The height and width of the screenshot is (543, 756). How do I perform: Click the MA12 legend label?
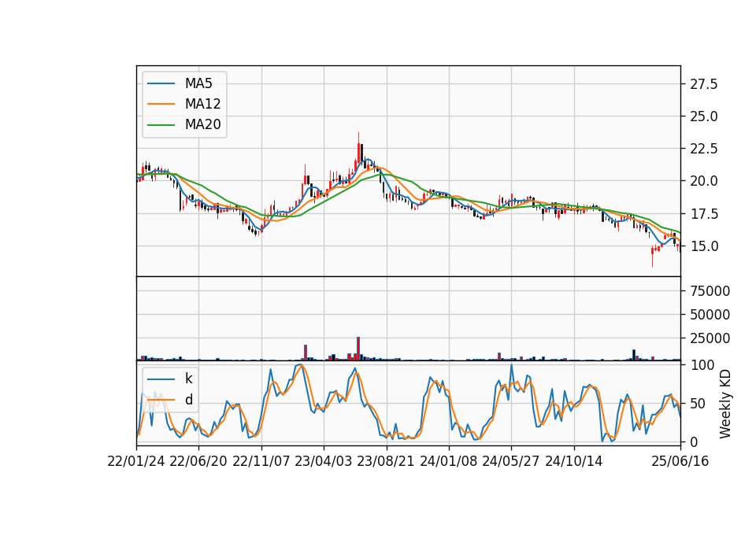(x=202, y=104)
